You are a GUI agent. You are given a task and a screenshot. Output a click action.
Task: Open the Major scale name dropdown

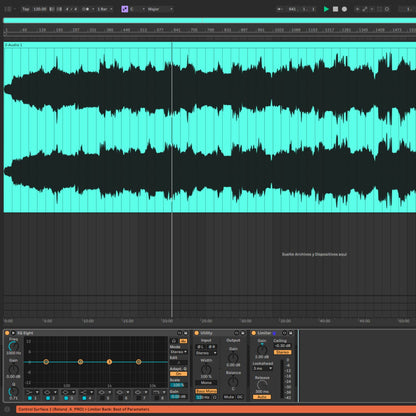(160, 9)
